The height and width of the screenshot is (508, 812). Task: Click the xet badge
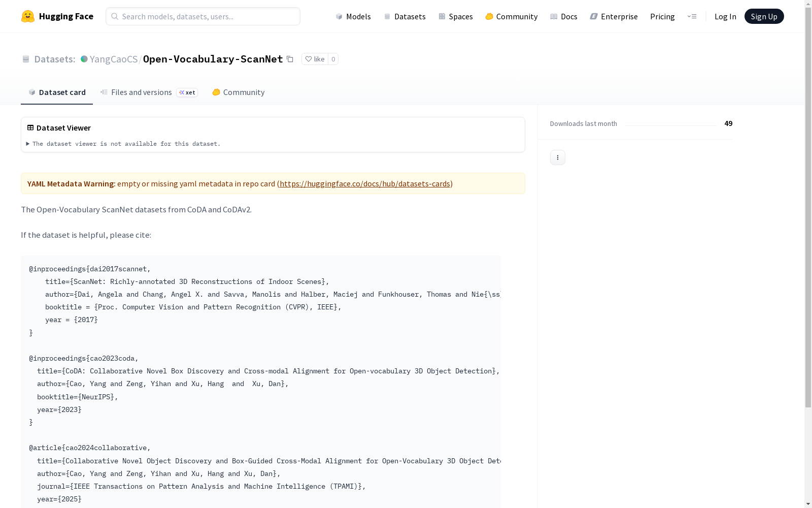pyautogui.click(x=187, y=92)
